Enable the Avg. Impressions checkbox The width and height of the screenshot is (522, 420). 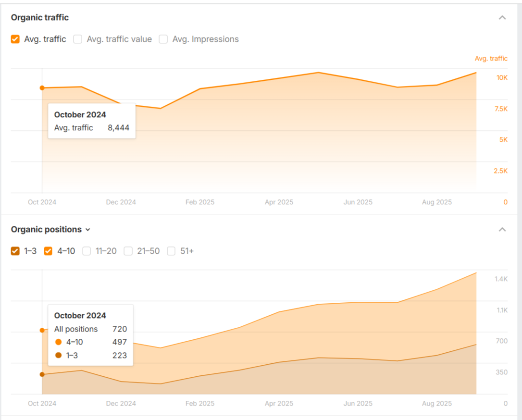[163, 39]
